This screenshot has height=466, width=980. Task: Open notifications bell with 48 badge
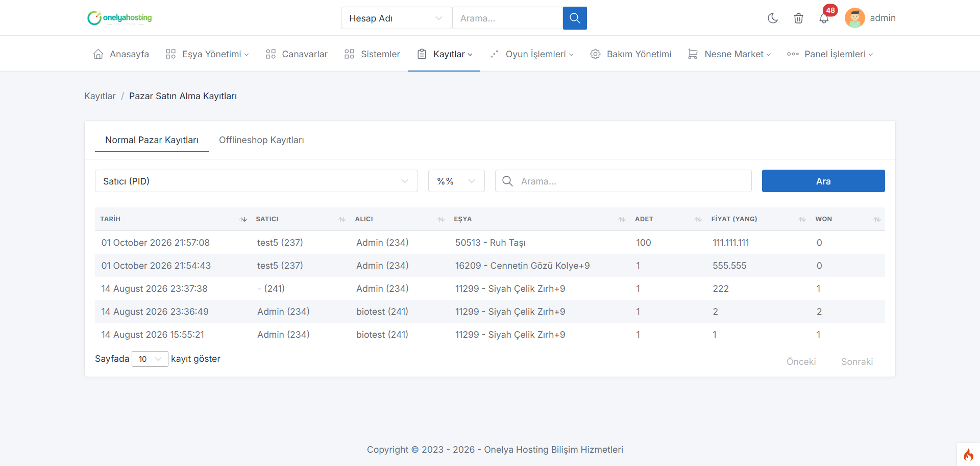(824, 18)
